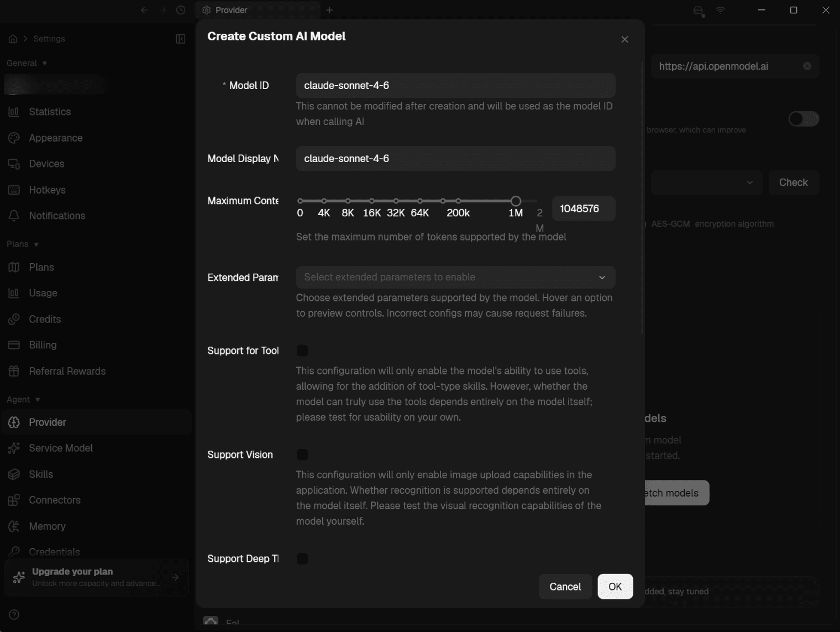This screenshot has width=840, height=632.
Task: Click the Cancel button
Action: coord(565,587)
